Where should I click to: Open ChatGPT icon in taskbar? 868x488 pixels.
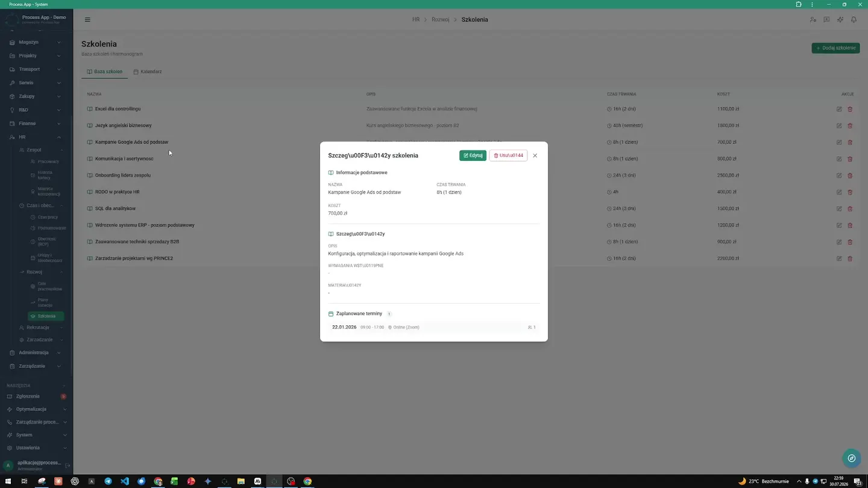tap(75, 481)
